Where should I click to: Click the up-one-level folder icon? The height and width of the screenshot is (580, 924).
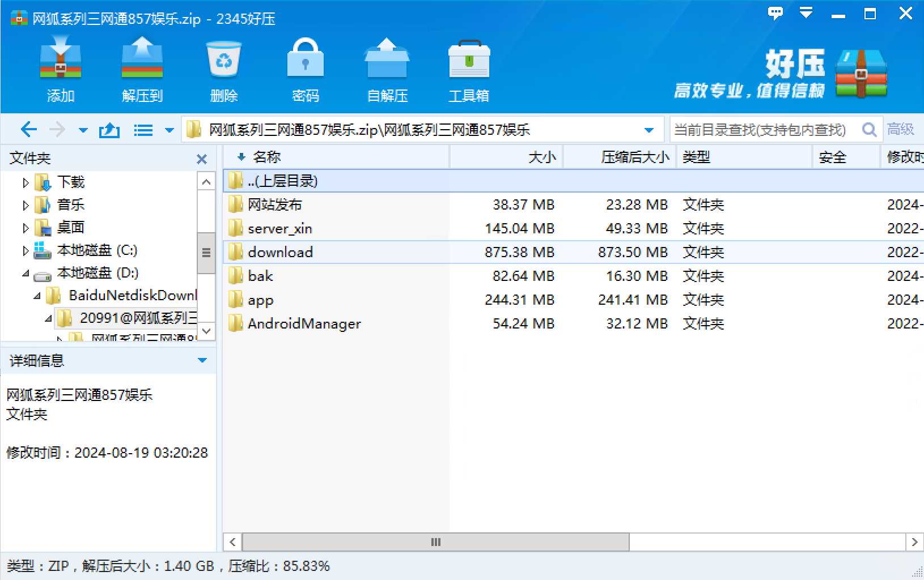[x=109, y=130]
